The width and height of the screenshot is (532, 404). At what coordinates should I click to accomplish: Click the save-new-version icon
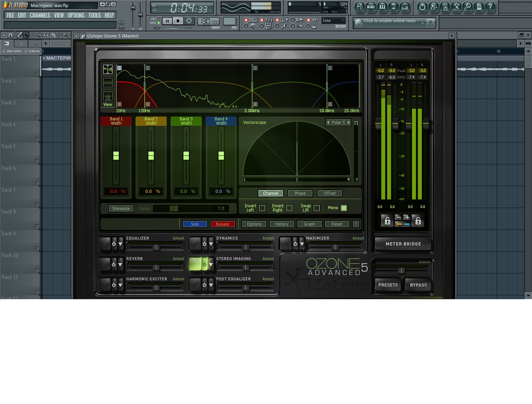(x=433, y=7)
